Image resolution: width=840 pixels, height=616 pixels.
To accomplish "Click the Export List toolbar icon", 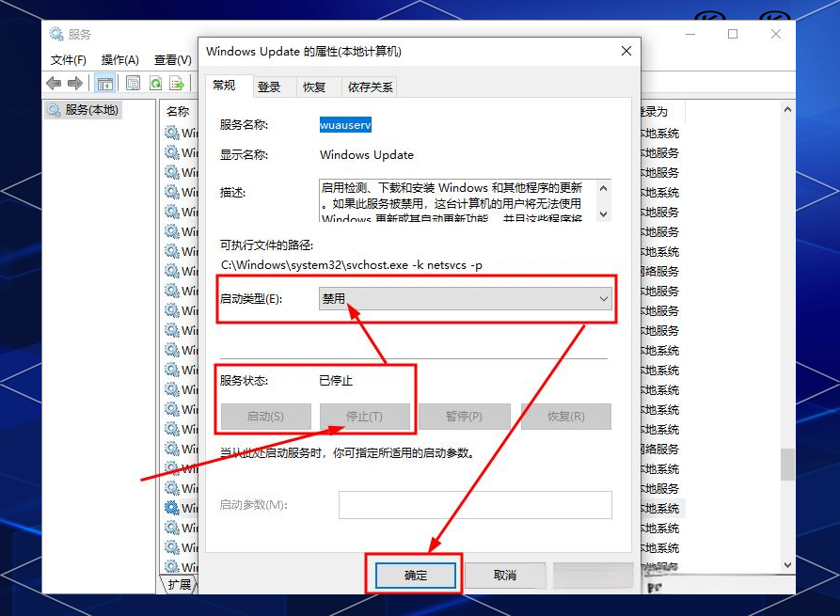I will (177, 84).
